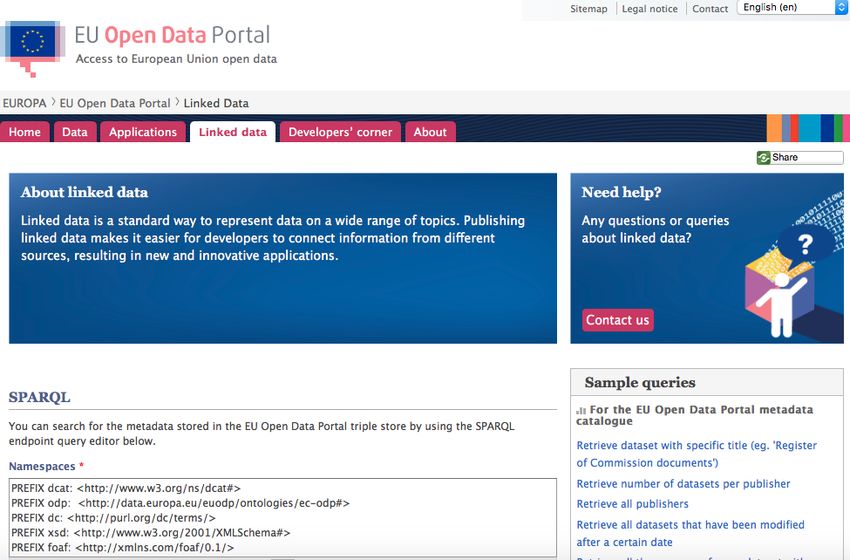Click the EU flag portal logo

pos(33,48)
